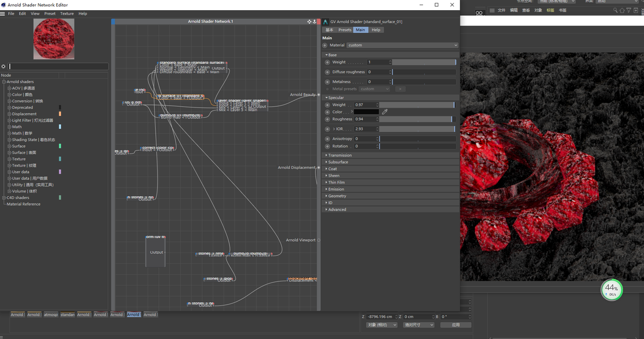This screenshot has width=644, height=339.
Task: Toggle animation dot for Base Weight
Action: point(327,63)
